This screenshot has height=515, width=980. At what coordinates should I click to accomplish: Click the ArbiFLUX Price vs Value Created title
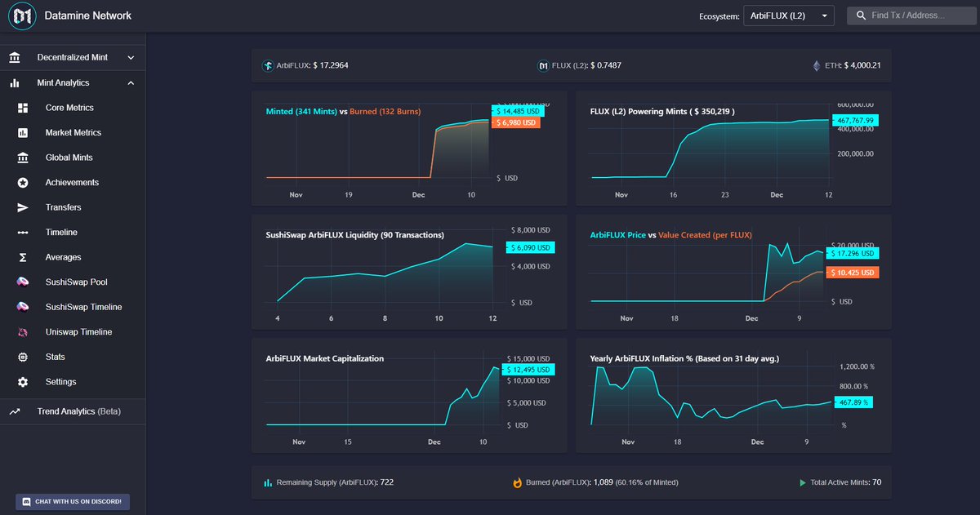click(x=670, y=235)
